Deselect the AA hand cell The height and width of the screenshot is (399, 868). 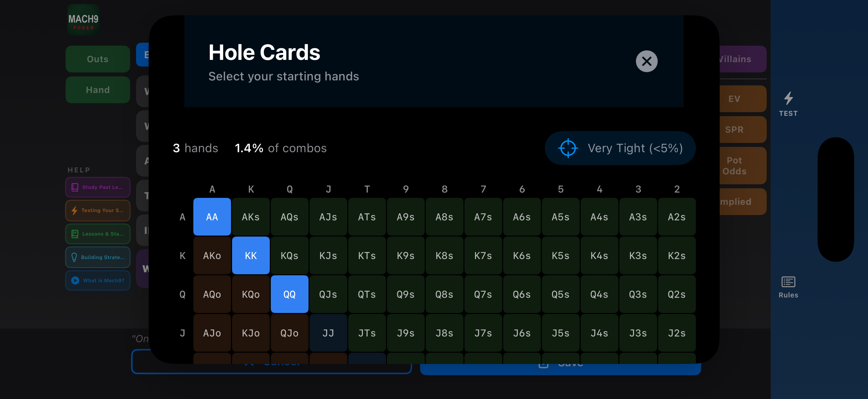212,217
